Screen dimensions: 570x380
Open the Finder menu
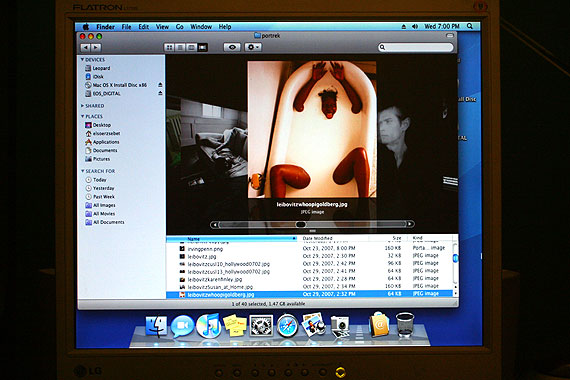click(x=105, y=27)
